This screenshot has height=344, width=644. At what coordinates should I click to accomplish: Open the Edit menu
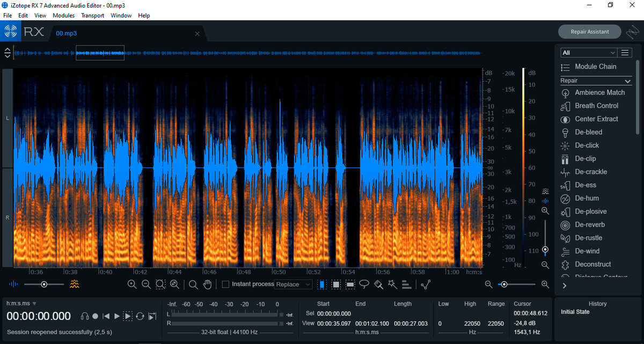(23, 16)
